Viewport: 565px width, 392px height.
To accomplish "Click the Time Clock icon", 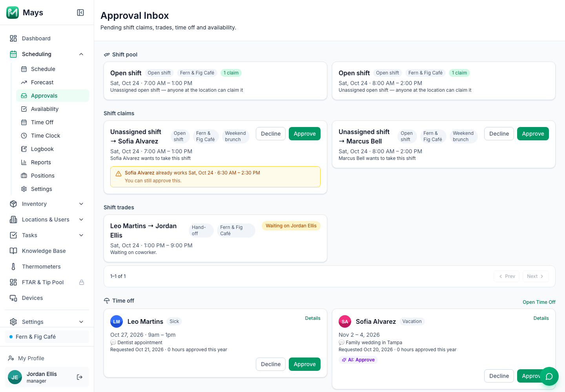I will pos(24,136).
